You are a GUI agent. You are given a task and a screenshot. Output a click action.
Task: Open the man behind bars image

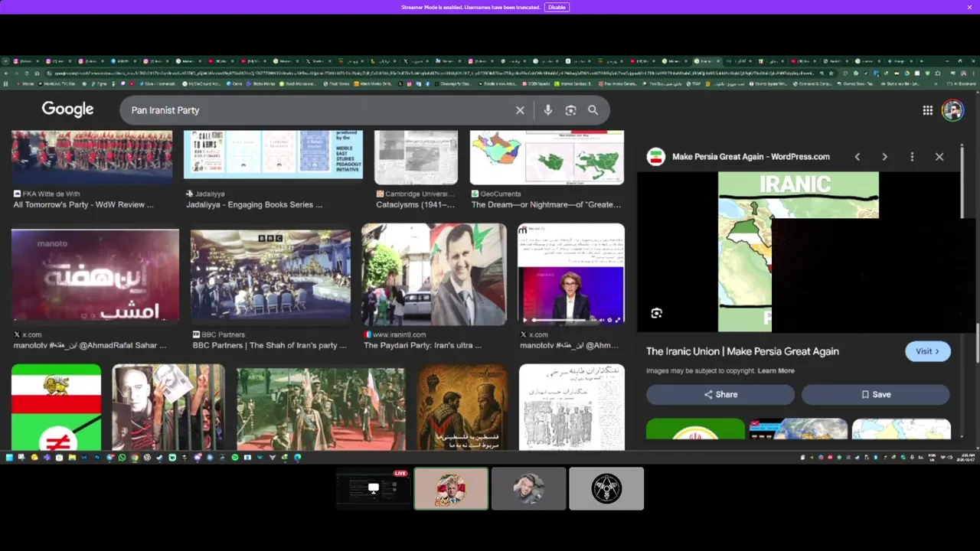[168, 407]
